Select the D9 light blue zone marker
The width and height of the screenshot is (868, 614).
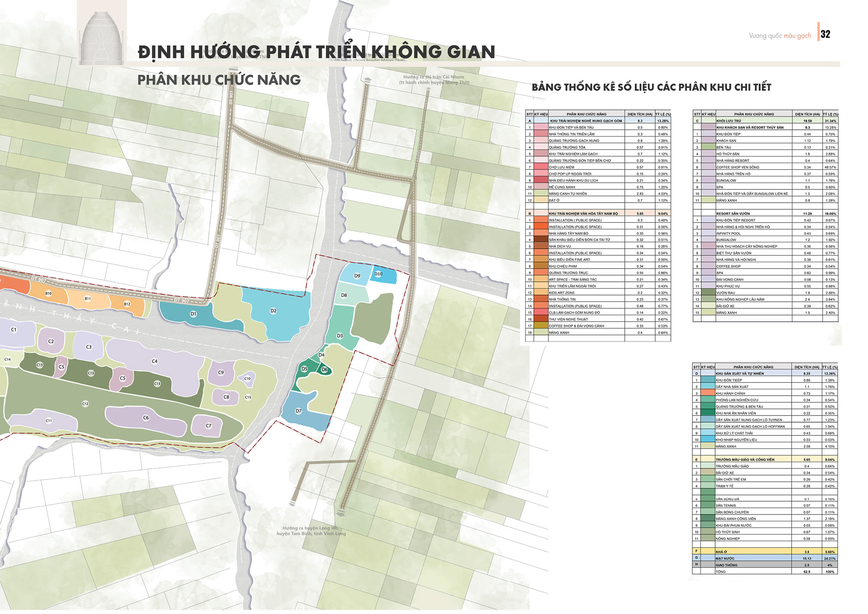tap(357, 276)
